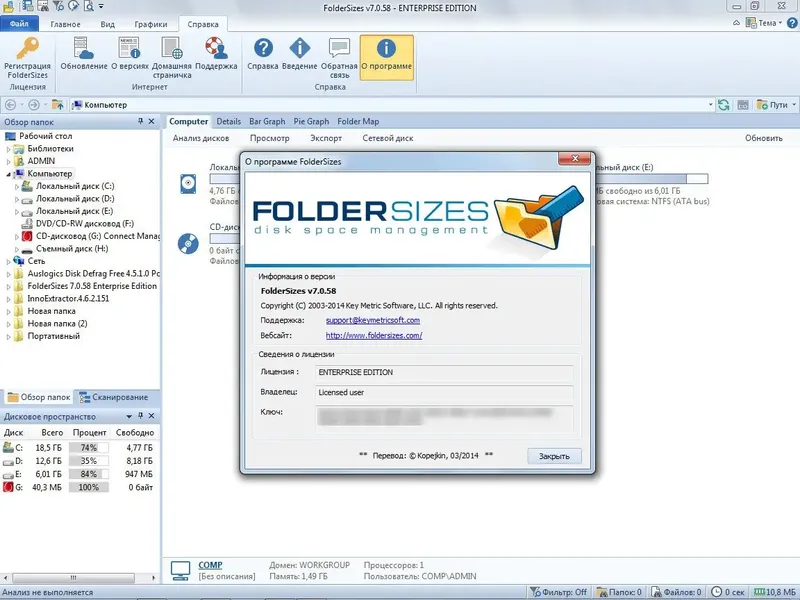
Task: Click Процент column header
Action: [x=89, y=433]
